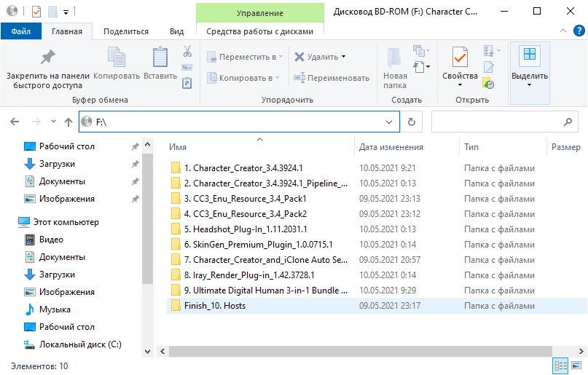Switch to the Поделиться tab

126,31
